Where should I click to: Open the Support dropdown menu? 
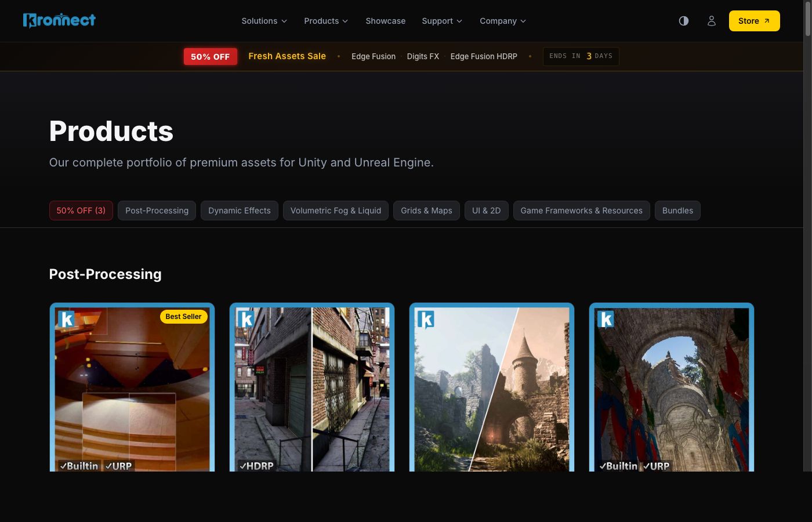tap(441, 21)
